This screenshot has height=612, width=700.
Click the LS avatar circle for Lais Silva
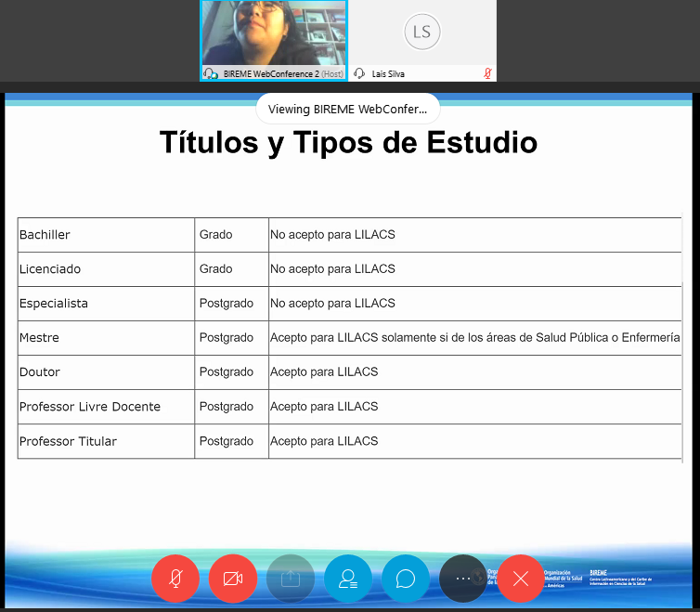pyautogui.click(x=422, y=33)
